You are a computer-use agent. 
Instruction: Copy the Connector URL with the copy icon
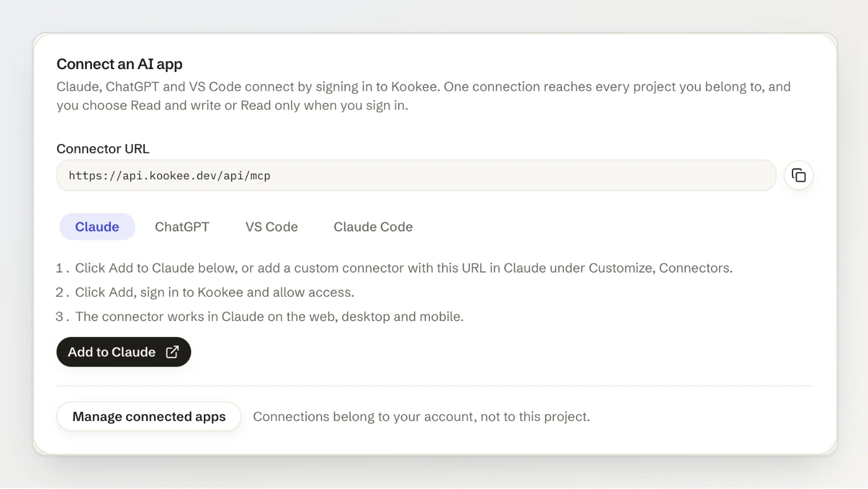pos(798,175)
